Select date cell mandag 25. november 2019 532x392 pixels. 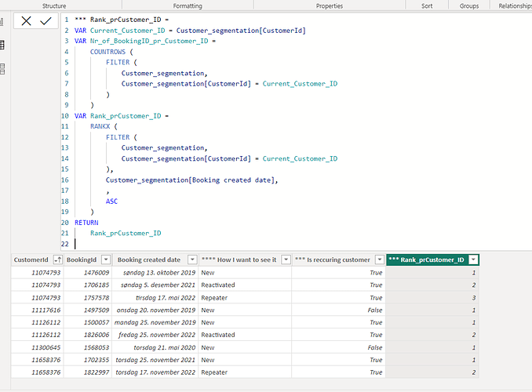click(155, 322)
